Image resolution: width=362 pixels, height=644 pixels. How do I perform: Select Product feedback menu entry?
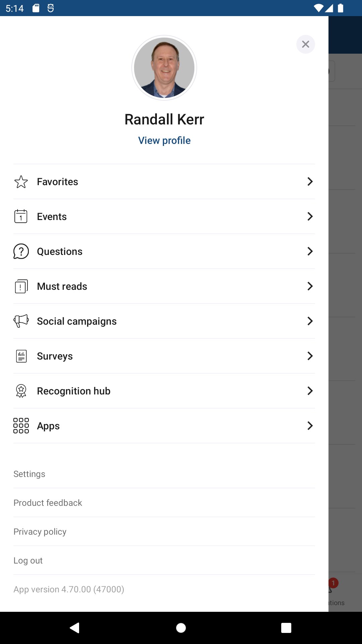(x=48, y=503)
